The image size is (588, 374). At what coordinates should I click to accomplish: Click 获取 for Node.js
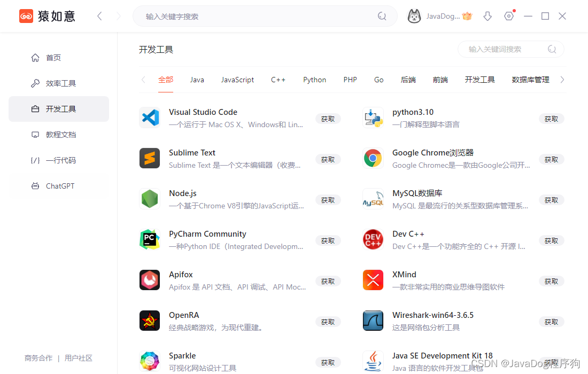click(328, 200)
